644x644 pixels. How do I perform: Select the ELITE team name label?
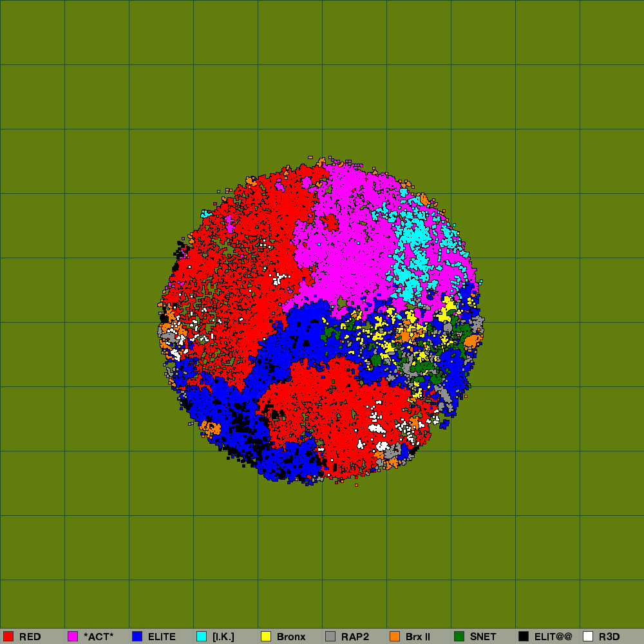pyautogui.click(x=162, y=637)
